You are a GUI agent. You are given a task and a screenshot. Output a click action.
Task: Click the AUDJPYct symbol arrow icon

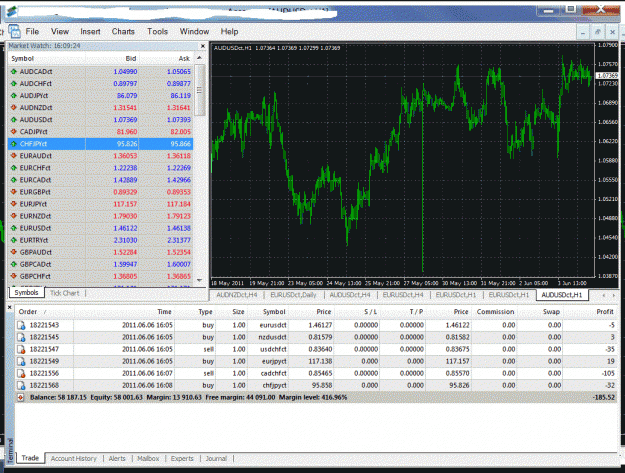(14, 96)
